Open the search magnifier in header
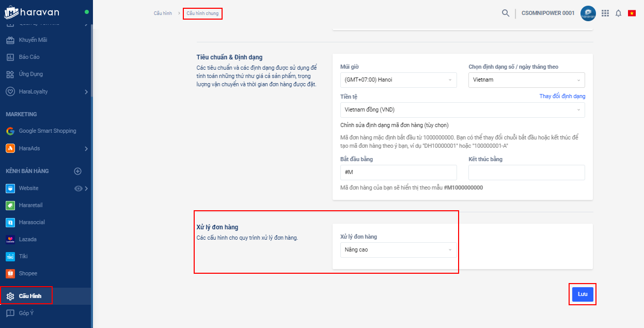Viewport: 644px width, 328px height. 506,13
